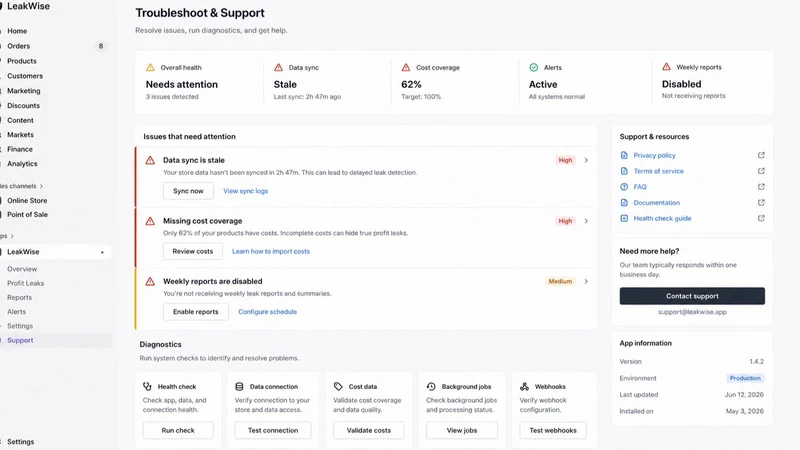Click the support@leakwise.app email address

(692, 312)
